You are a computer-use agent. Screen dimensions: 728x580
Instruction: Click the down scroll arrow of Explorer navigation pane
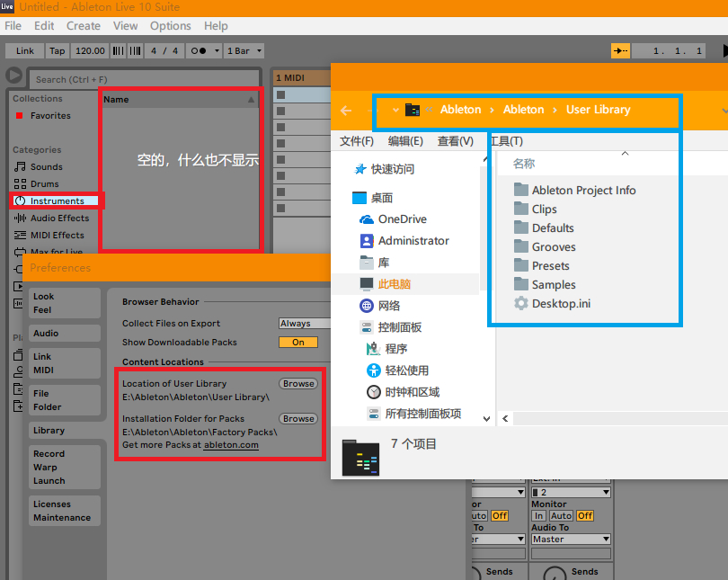click(486, 419)
